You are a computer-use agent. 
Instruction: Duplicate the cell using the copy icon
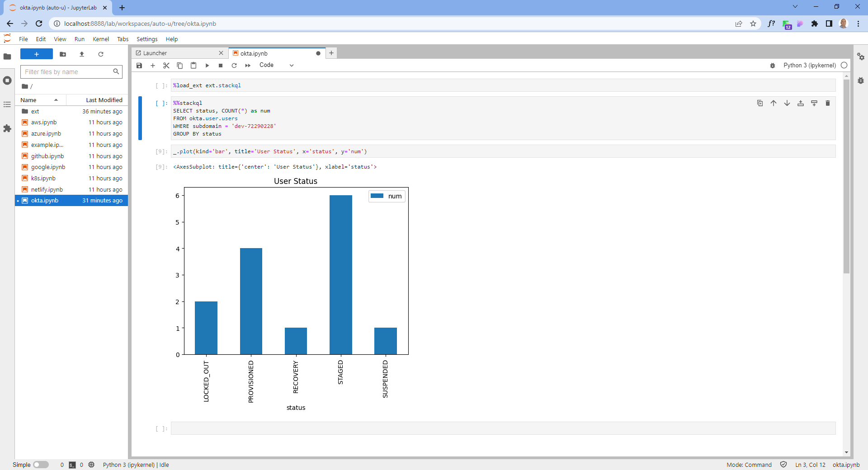[759, 103]
